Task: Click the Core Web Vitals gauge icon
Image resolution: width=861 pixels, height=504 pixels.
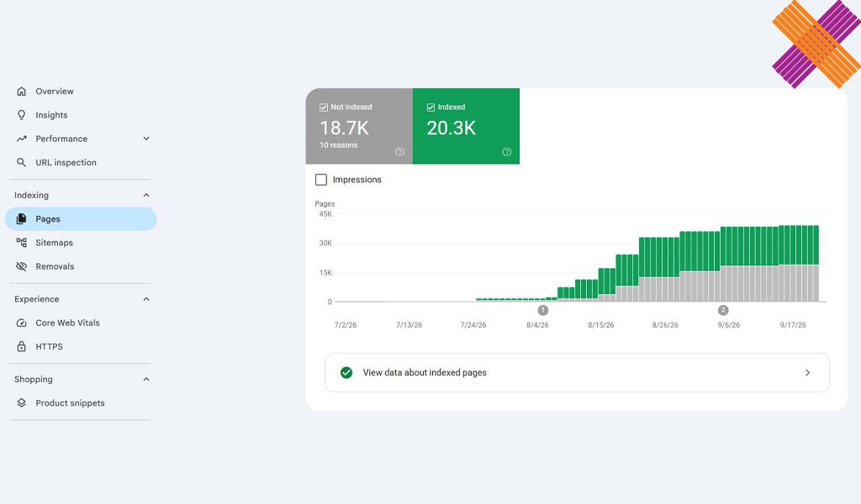Action: [x=21, y=323]
